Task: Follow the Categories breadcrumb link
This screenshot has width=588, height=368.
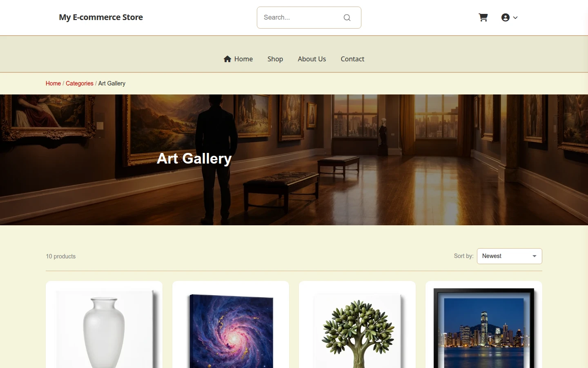Action: coord(80,83)
